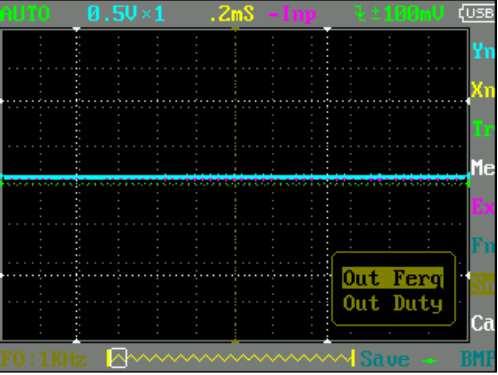Viewport: 498px width, 375px height.
Task: Change the 0.5V ×1 voltage scale
Action: [126, 15]
